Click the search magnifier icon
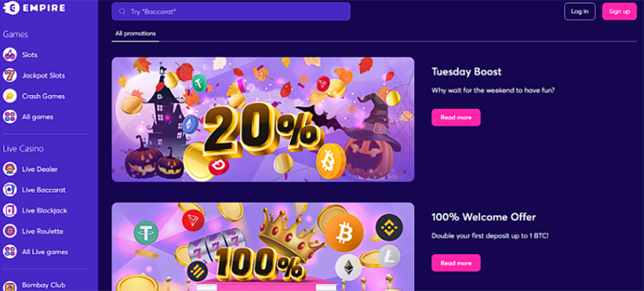Viewport: 644px width, 291px height. tap(122, 12)
